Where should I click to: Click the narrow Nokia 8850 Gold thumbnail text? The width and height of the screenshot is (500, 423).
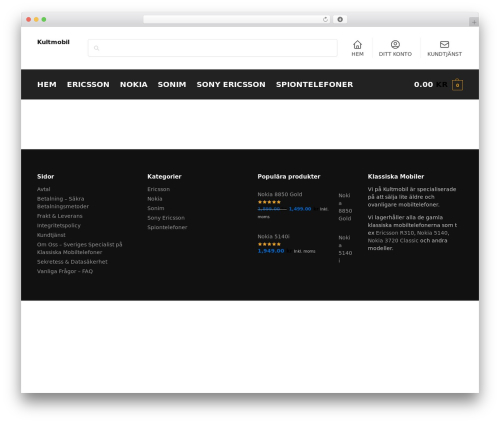click(x=345, y=207)
